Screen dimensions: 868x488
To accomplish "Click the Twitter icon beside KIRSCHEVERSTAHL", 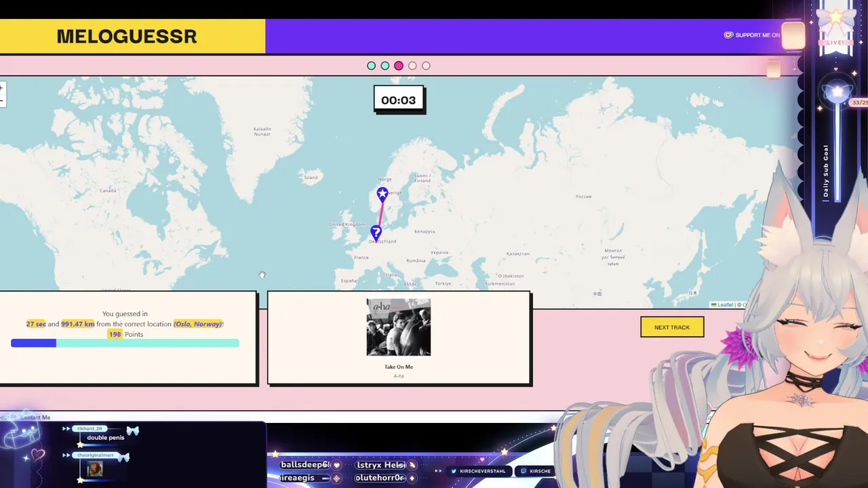I will [x=454, y=471].
